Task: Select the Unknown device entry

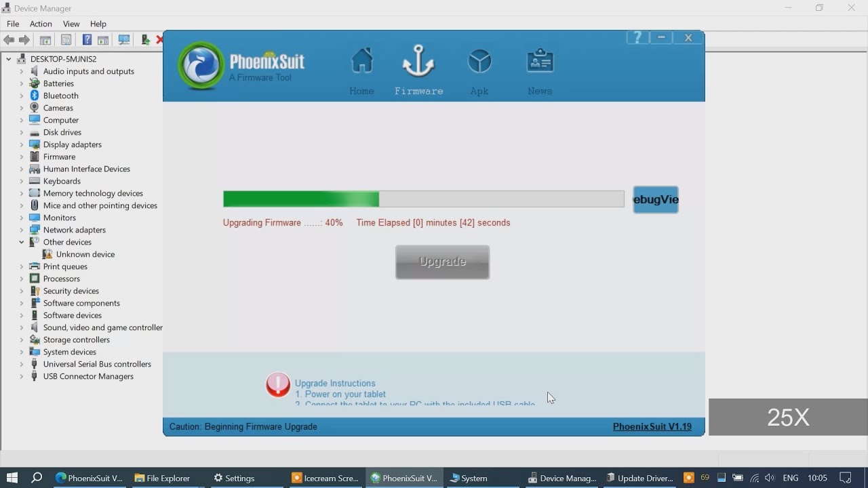Action: tap(85, 254)
